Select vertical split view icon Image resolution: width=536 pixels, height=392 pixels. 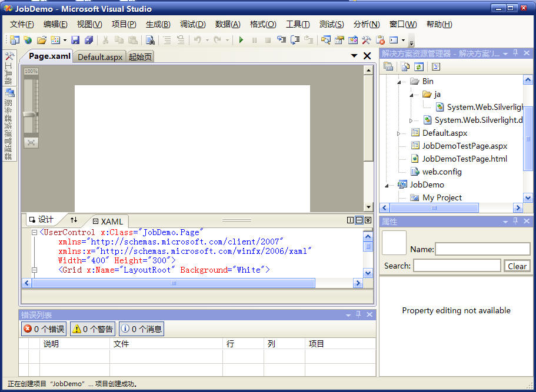[350, 220]
